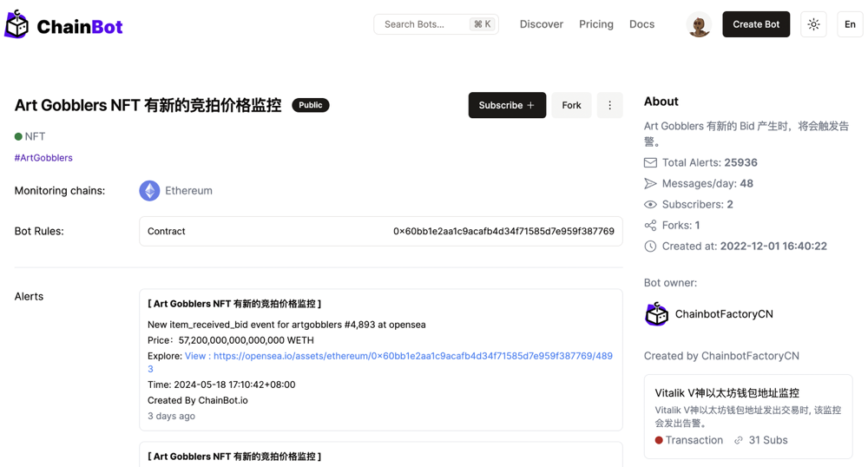Open the En language selector
This screenshot has height=467, width=868.
pyautogui.click(x=850, y=24)
